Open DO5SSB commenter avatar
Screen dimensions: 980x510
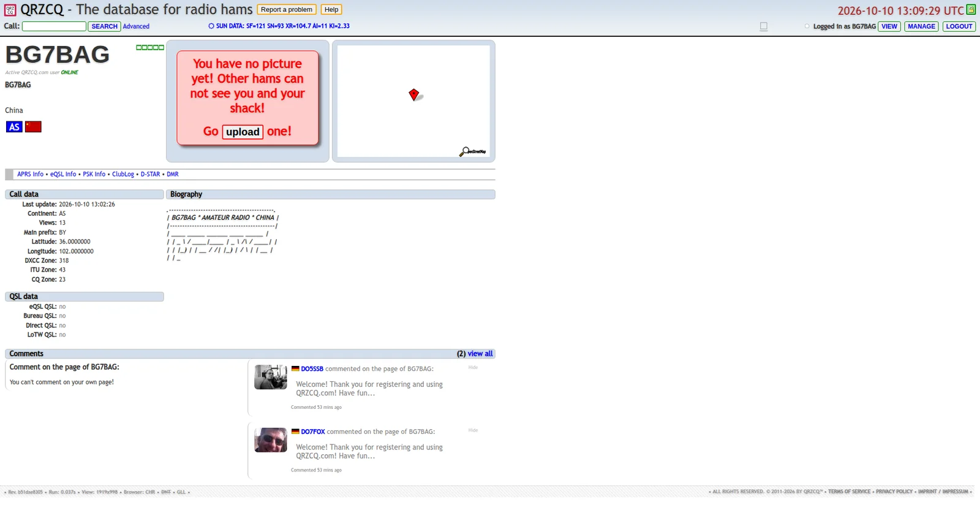pyautogui.click(x=271, y=378)
